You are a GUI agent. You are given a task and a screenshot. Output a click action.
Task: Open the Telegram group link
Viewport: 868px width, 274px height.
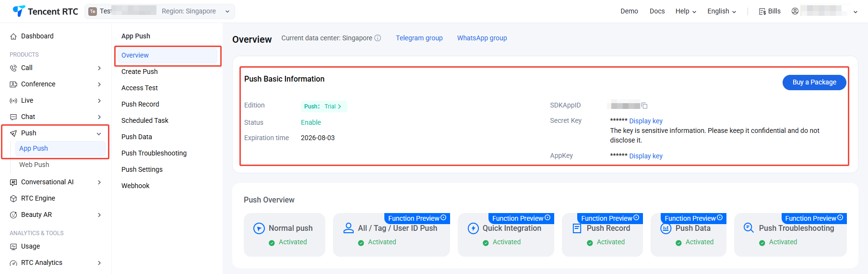click(x=419, y=38)
